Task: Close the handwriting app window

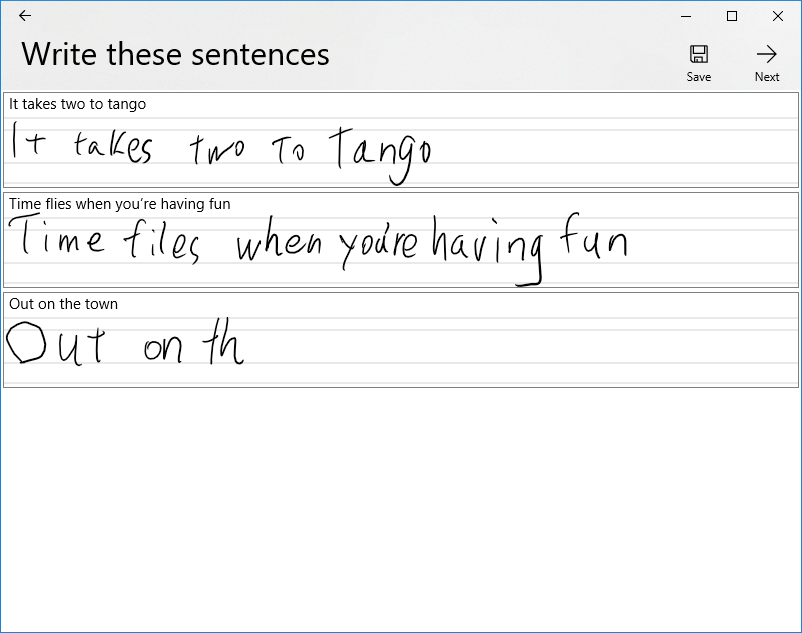Action: pos(778,16)
